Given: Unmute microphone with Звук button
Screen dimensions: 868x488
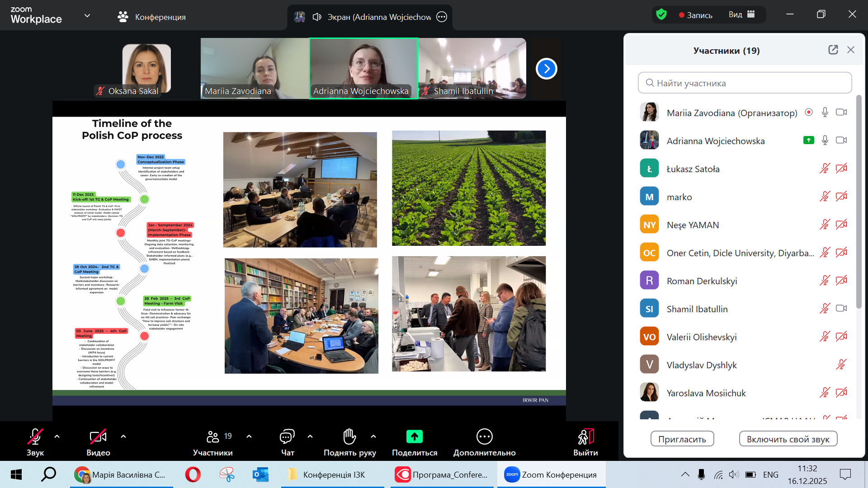Looking at the screenshot, I should click(x=35, y=436).
